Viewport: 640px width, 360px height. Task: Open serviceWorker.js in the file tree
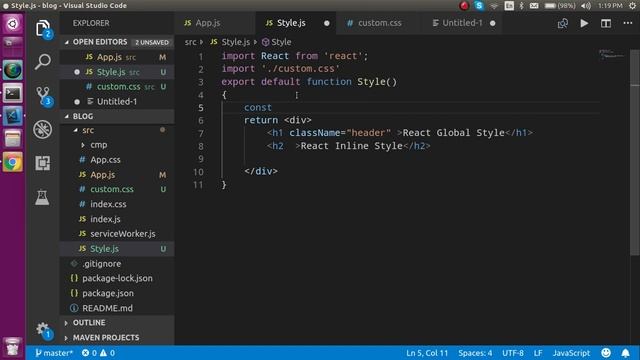point(117,234)
